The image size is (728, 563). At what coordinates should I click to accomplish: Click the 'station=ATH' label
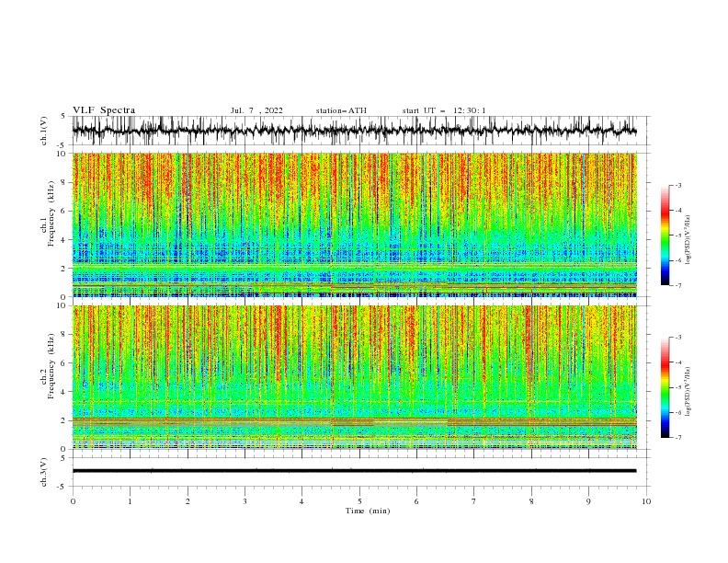tap(341, 110)
